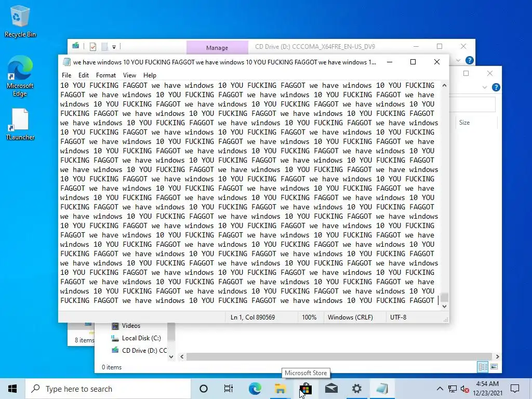Open the View menu in Notepad
The height and width of the screenshot is (399, 532).
[129, 75]
